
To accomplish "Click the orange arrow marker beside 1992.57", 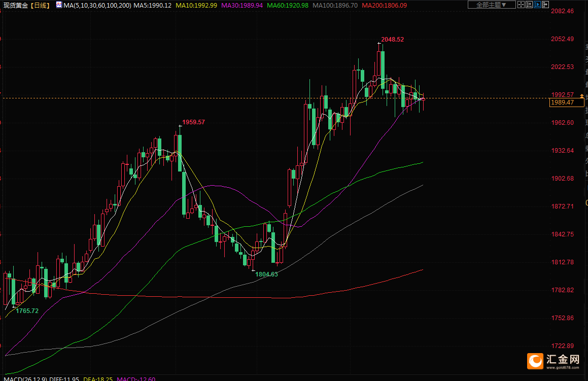I will (x=582, y=95).
